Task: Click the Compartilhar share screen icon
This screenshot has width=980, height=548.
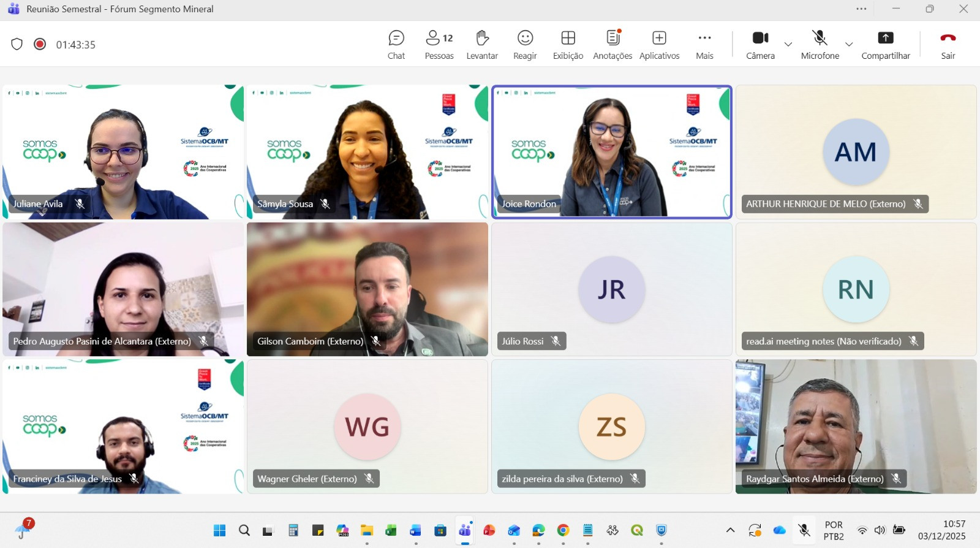Action: coord(885,38)
